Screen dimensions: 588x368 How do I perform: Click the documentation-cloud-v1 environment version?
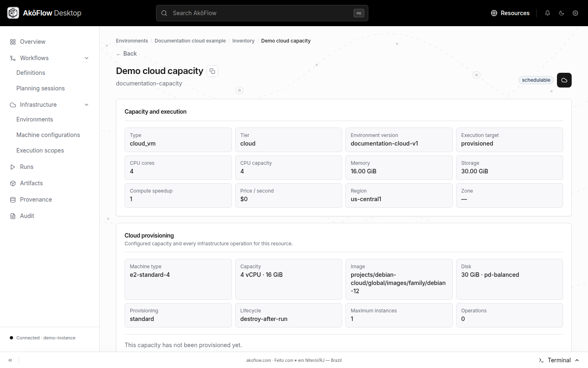384,144
